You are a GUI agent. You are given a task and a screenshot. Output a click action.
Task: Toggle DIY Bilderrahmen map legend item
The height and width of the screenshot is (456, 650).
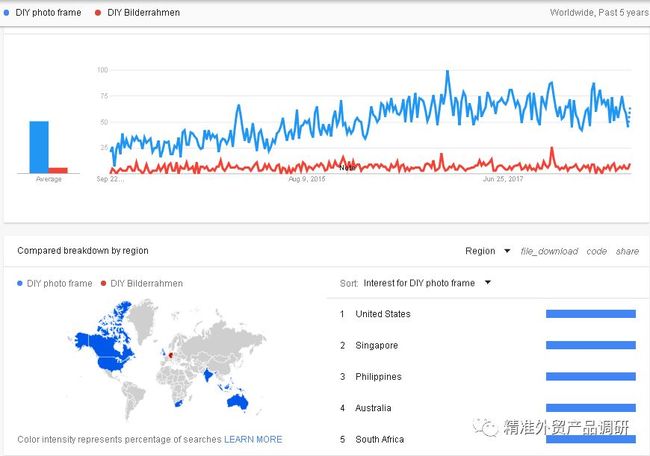[142, 284]
